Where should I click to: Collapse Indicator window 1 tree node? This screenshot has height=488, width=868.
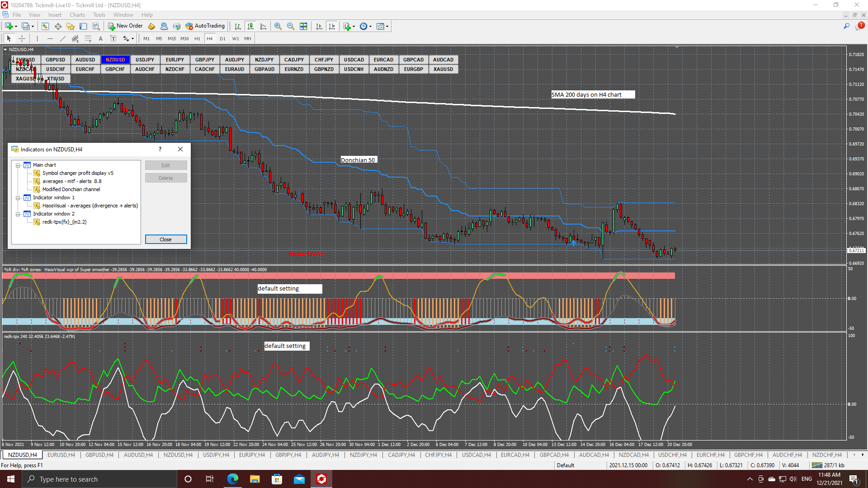[18, 198]
